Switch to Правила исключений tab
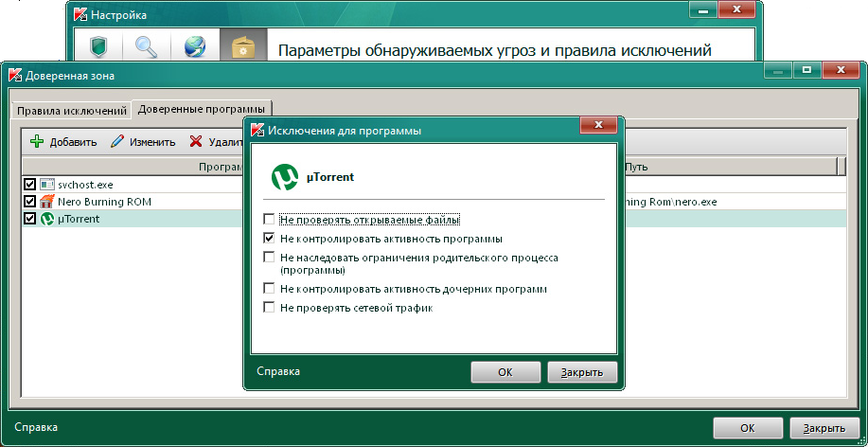Viewport: 868px width, 447px height. (x=72, y=110)
